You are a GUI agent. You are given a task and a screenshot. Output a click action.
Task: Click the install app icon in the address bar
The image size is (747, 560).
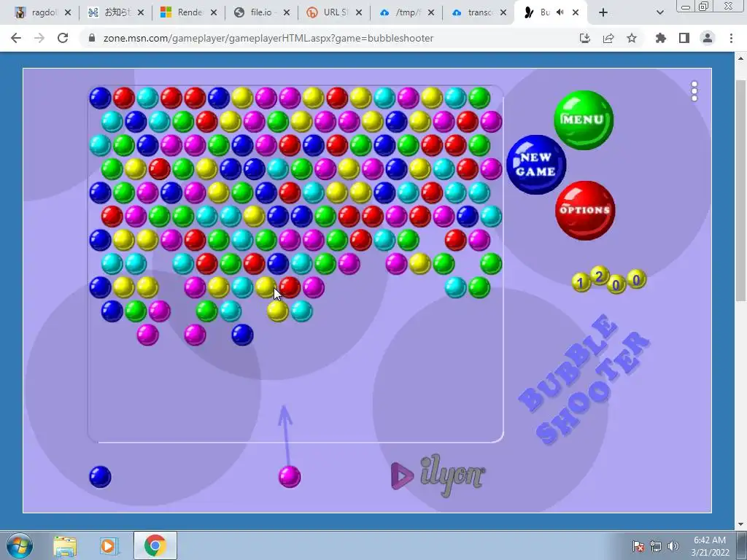585,38
